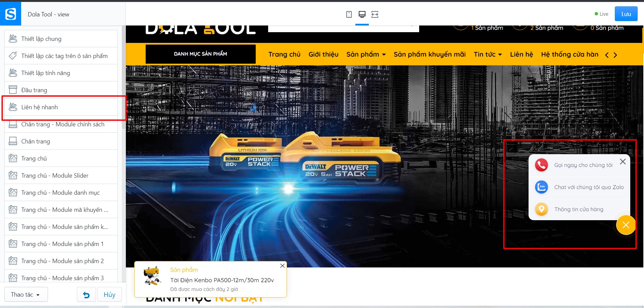644x308 pixels.
Task: Open Trang chủ - Module sản phẩm 2
Action: pos(61,261)
